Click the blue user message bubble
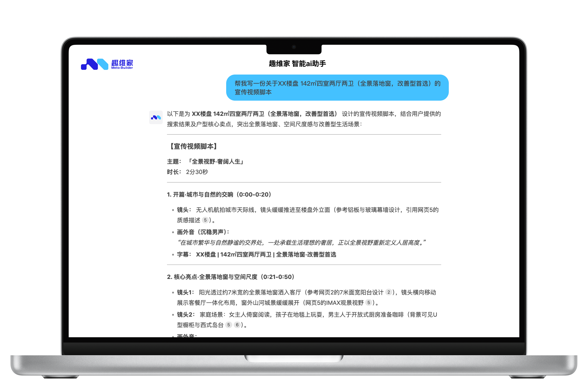Viewport: 588px width, 382px height. click(337, 88)
